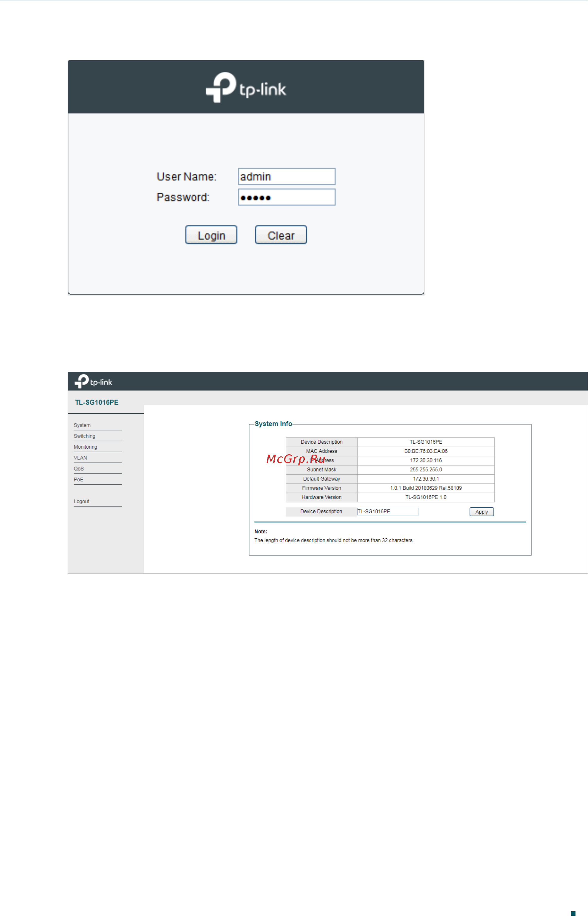Viewport: 588px width, 917px height.
Task: Expand the Monitoring menu item
Action: point(85,447)
